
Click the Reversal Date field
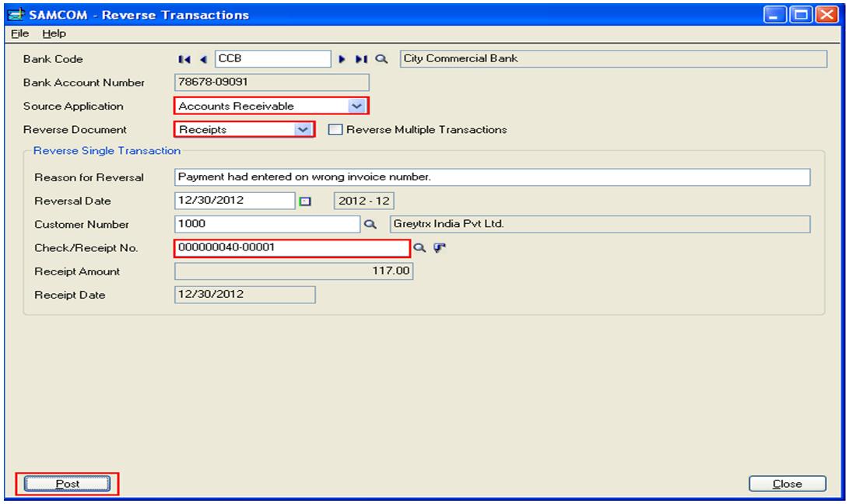pyautogui.click(x=234, y=201)
